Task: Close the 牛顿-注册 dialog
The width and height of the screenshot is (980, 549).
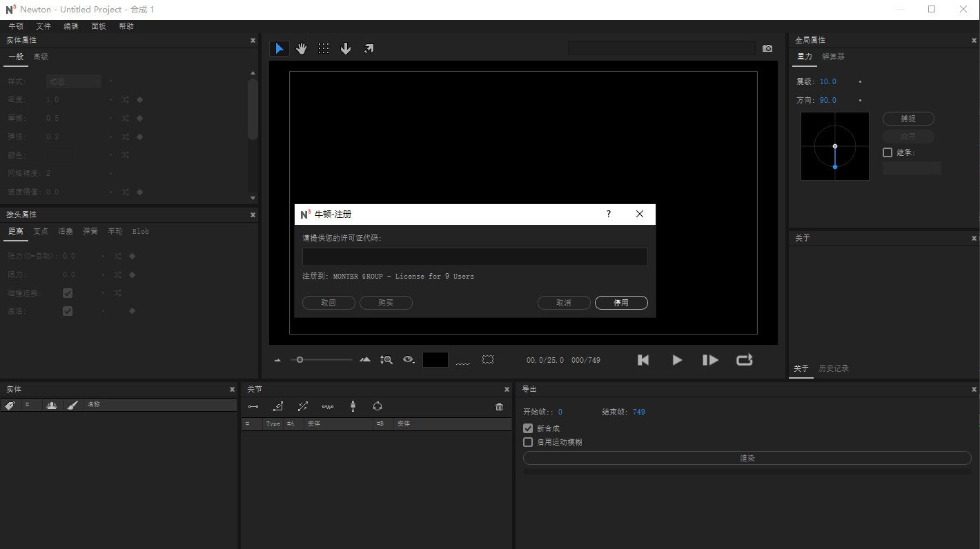Action: (640, 214)
